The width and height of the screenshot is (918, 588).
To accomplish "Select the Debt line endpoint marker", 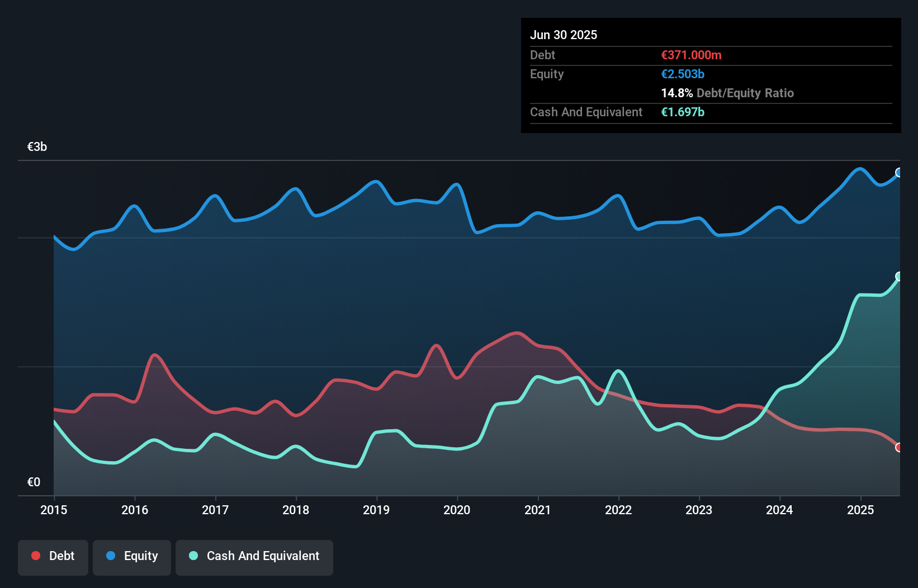I will click(898, 447).
